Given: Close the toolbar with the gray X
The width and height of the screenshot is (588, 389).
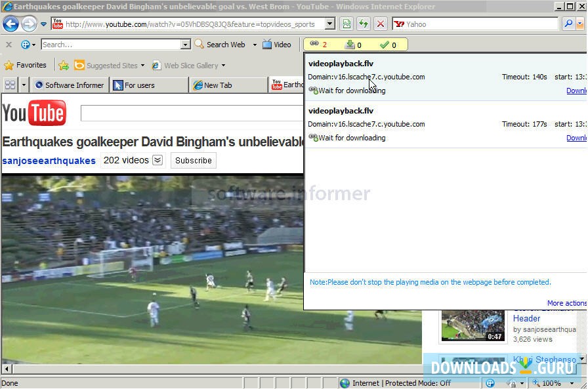Looking at the screenshot, I should (9, 45).
